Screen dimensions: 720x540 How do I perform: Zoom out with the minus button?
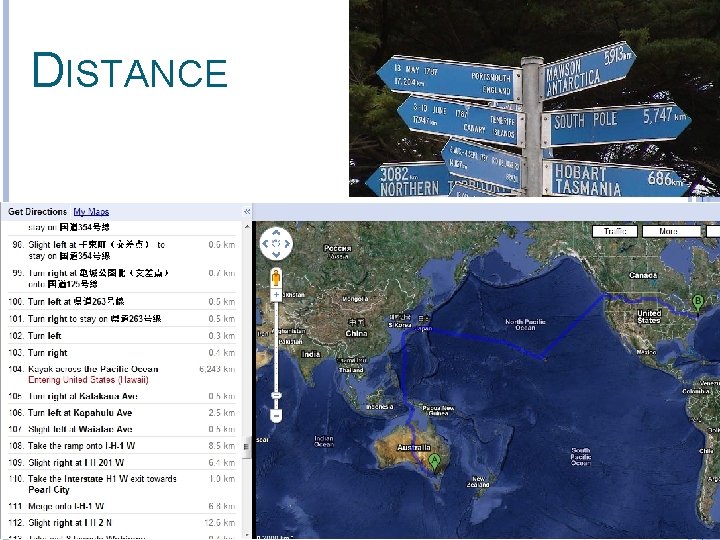pyautogui.click(x=276, y=416)
